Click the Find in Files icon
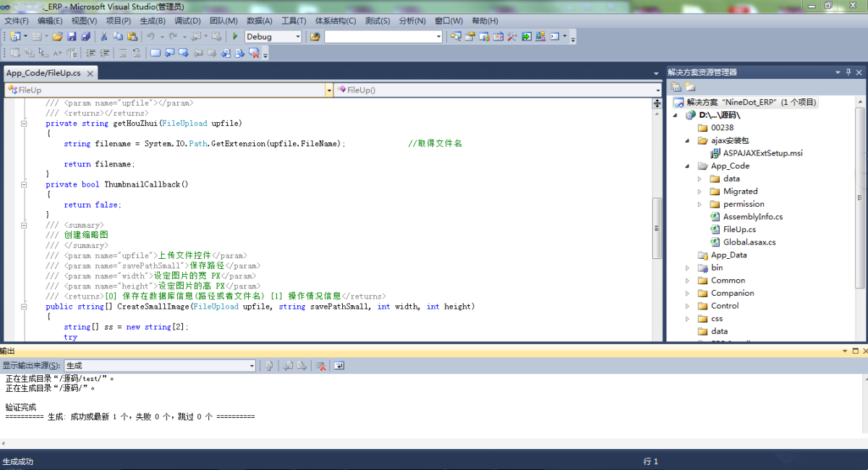This screenshot has width=868, height=470. pos(315,36)
